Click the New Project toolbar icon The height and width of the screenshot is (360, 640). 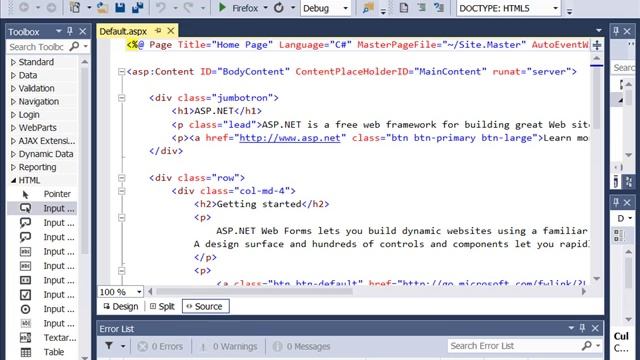tap(75, 7)
